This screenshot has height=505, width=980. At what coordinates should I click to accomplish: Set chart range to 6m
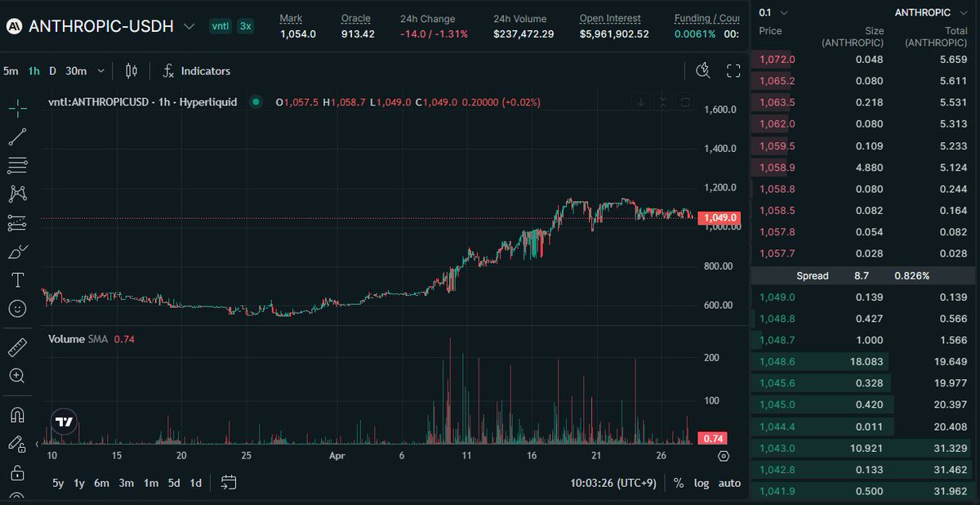click(101, 483)
